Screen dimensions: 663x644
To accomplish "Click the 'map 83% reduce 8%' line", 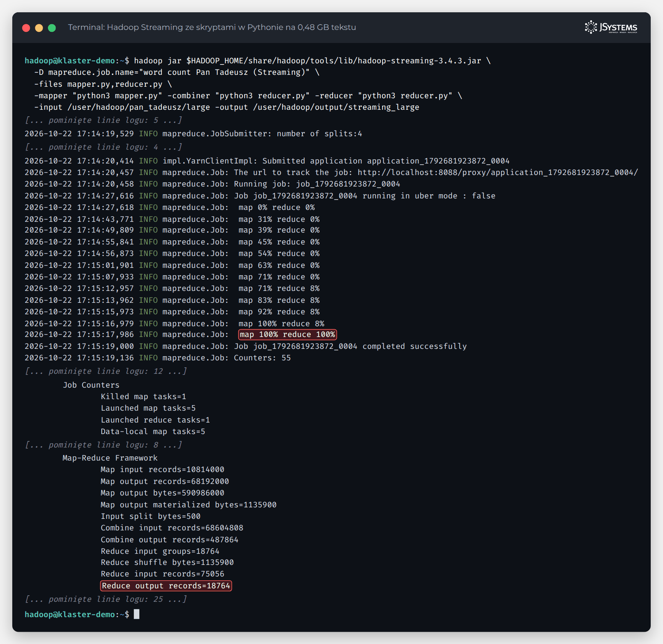I will click(x=172, y=300).
